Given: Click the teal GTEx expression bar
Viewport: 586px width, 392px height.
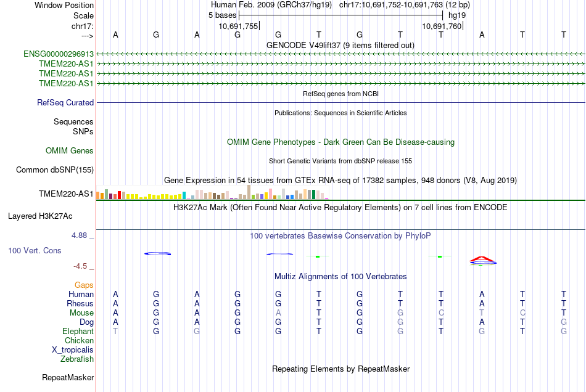Looking at the screenshot, I should (184, 195).
